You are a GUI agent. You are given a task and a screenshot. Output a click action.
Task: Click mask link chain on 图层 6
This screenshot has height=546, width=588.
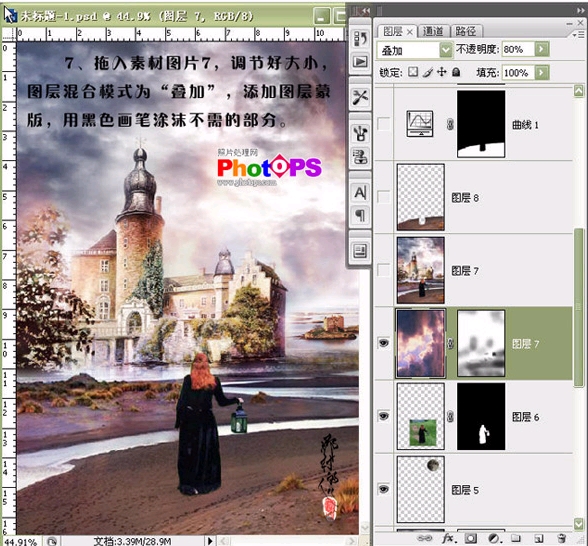[x=451, y=416]
